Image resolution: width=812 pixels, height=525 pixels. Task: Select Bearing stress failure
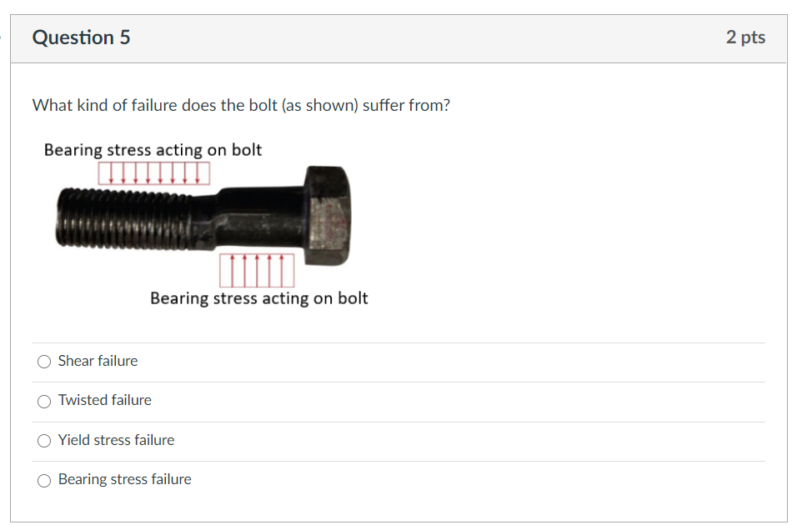(43, 480)
